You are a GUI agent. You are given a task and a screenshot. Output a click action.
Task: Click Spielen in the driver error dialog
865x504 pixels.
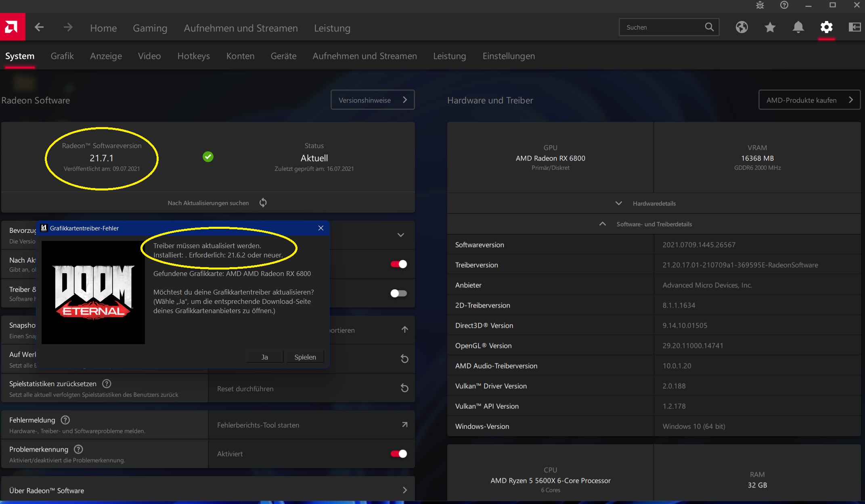point(305,357)
